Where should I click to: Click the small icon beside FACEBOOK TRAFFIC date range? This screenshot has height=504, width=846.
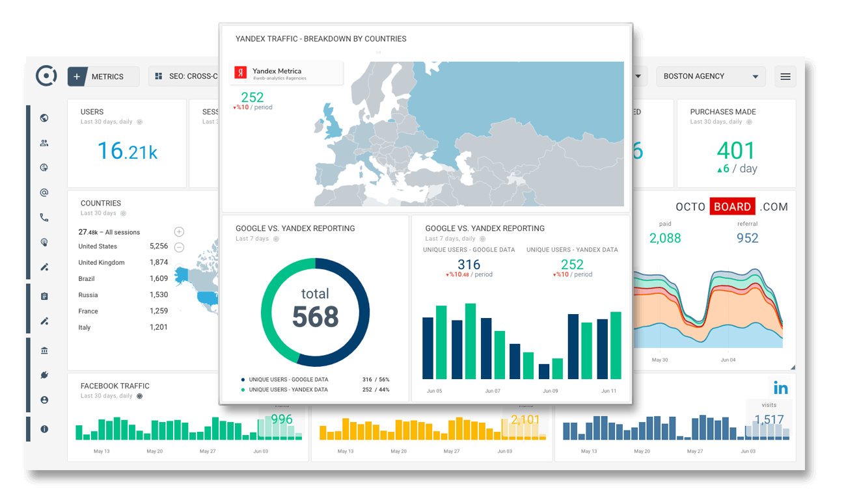point(139,396)
